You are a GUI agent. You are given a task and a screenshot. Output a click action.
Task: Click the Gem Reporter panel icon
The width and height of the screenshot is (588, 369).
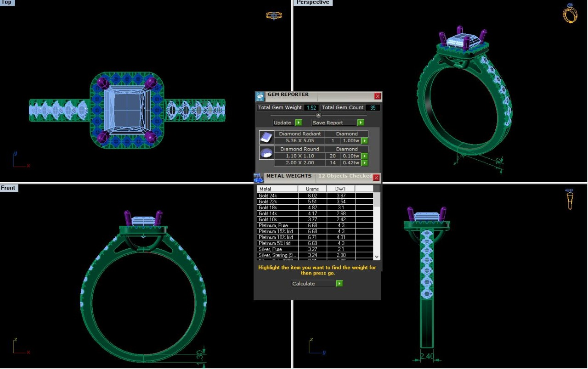pos(260,96)
